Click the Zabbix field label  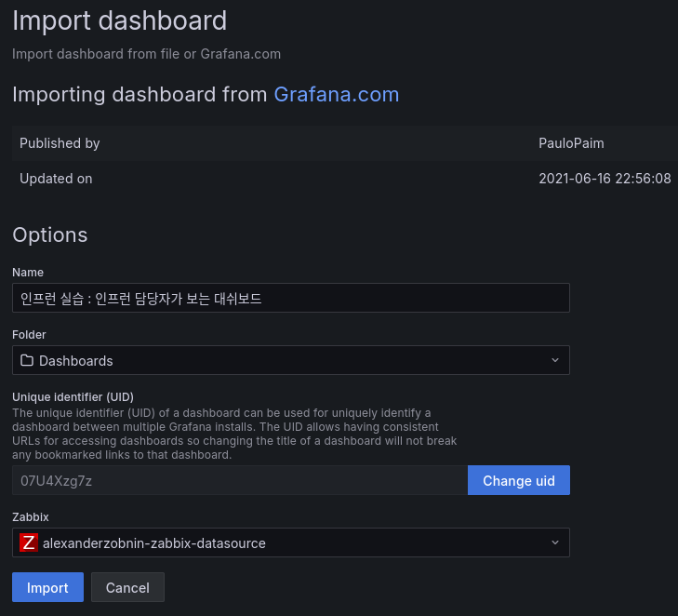point(31,517)
